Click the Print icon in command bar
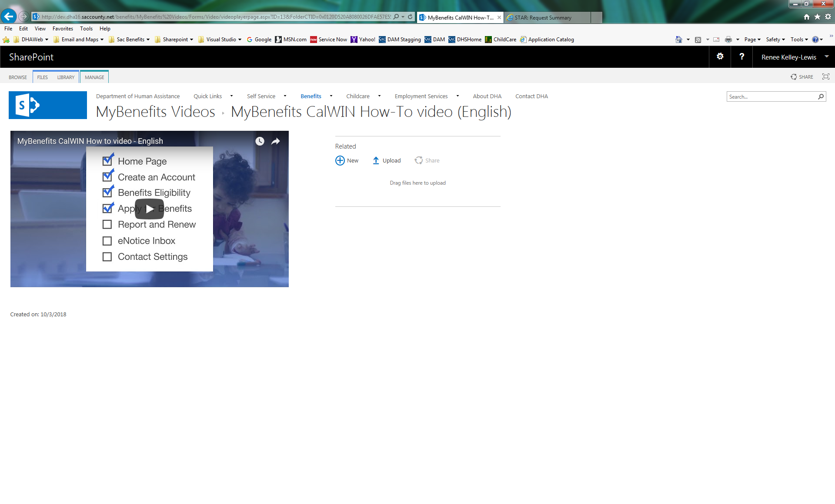Image resolution: width=835 pixels, height=504 pixels. point(728,40)
